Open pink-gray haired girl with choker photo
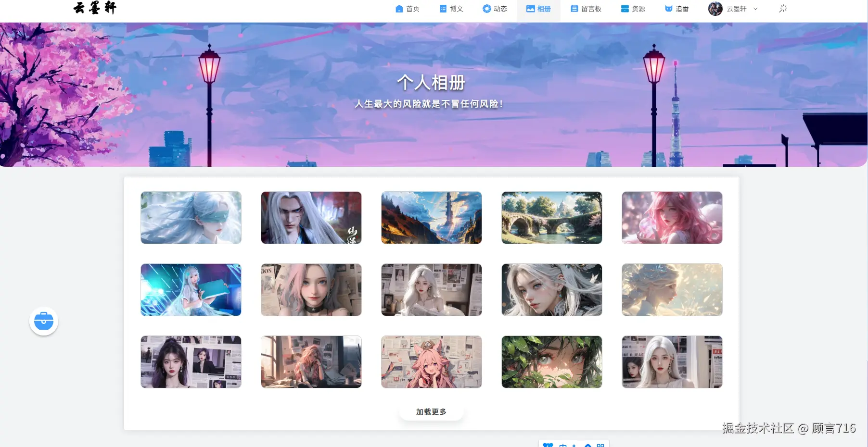Screen dimensions: 868x447 (311, 290)
